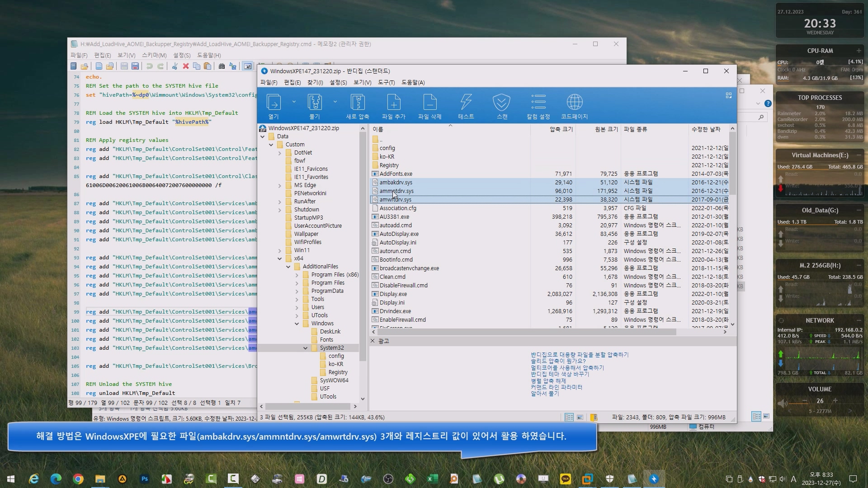Click link 커맨드 라인 파라미터
Screen dimensions: 868x488
556,387
